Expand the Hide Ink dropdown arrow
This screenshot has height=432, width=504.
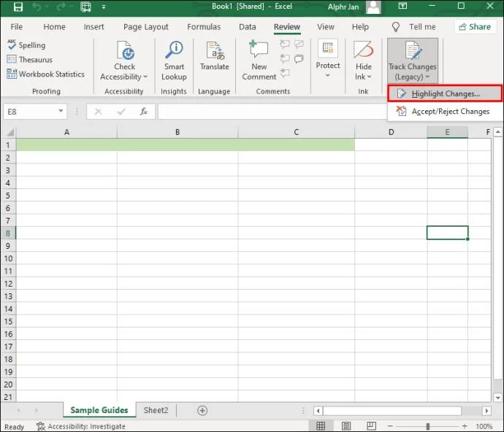click(x=369, y=77)
